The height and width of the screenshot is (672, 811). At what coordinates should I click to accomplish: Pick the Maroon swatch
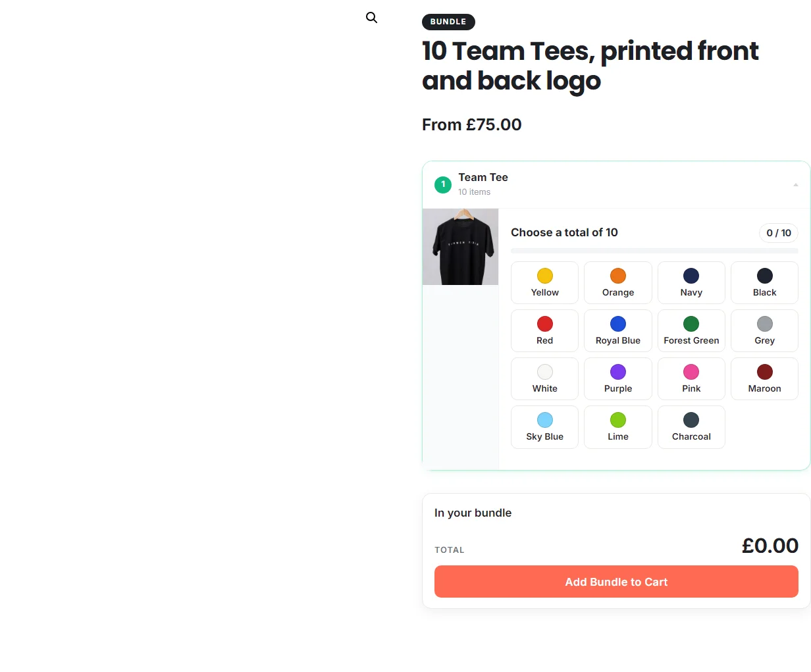764,379
